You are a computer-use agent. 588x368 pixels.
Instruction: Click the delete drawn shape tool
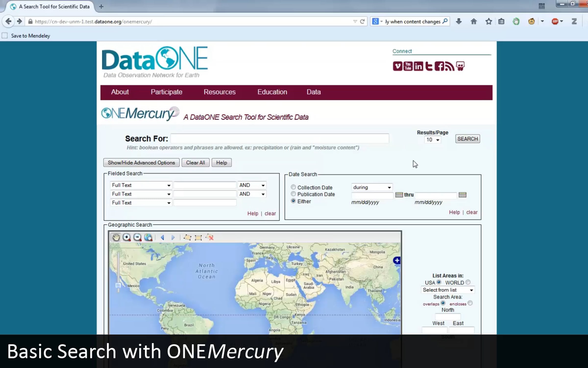pos(210,237)
